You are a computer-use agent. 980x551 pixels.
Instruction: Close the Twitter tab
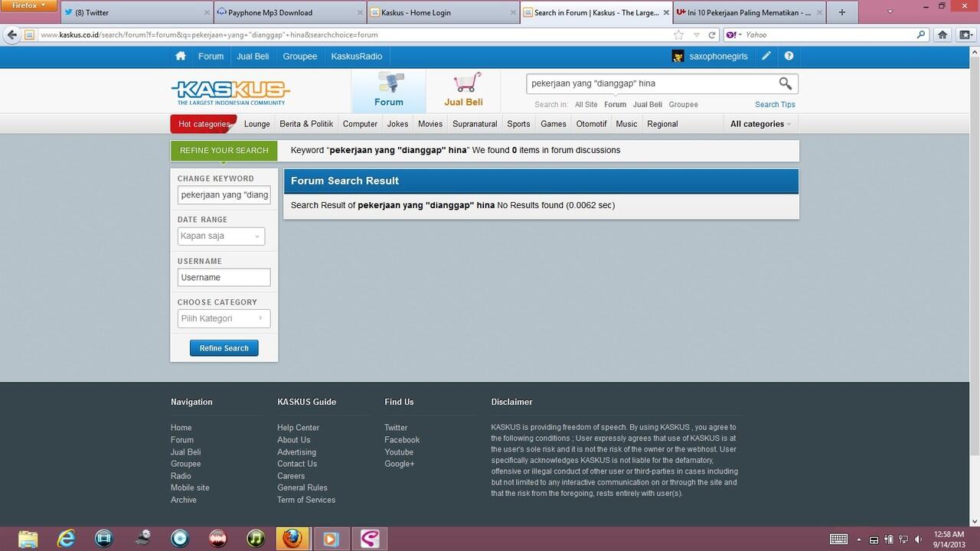point(207,12)
